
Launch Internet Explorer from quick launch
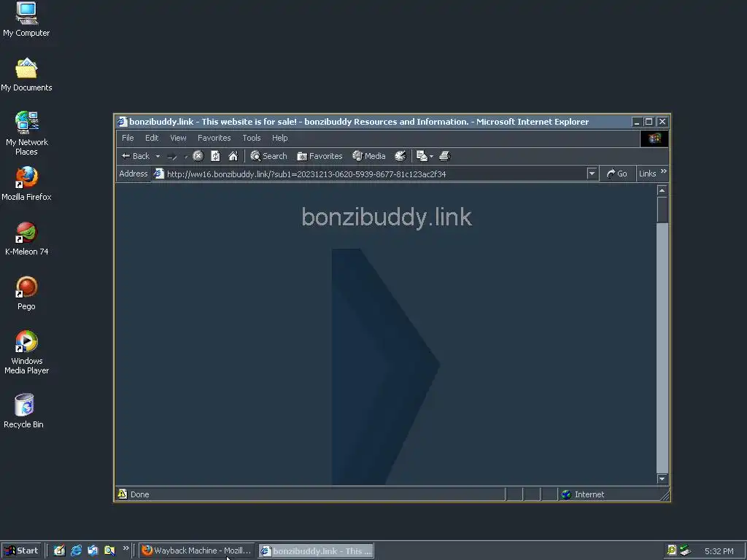pyautogui.click(x=76, y=551)
